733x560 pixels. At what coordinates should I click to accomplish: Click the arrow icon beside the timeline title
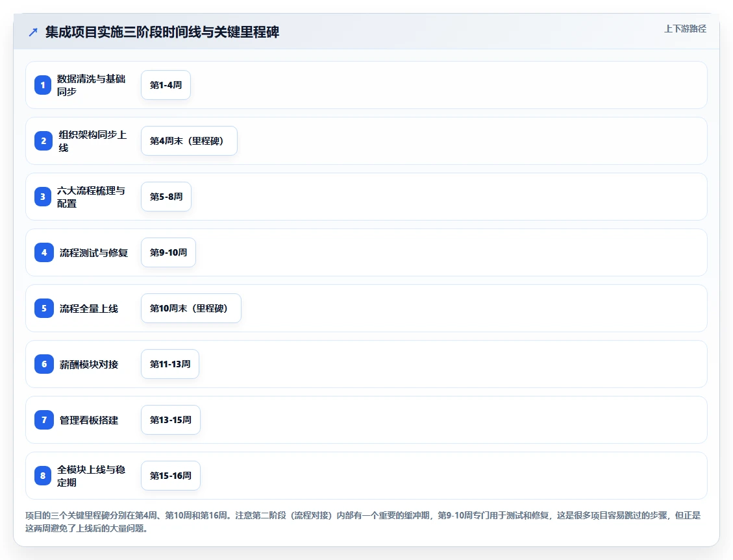pyautogui.click(x=33, y=32)
